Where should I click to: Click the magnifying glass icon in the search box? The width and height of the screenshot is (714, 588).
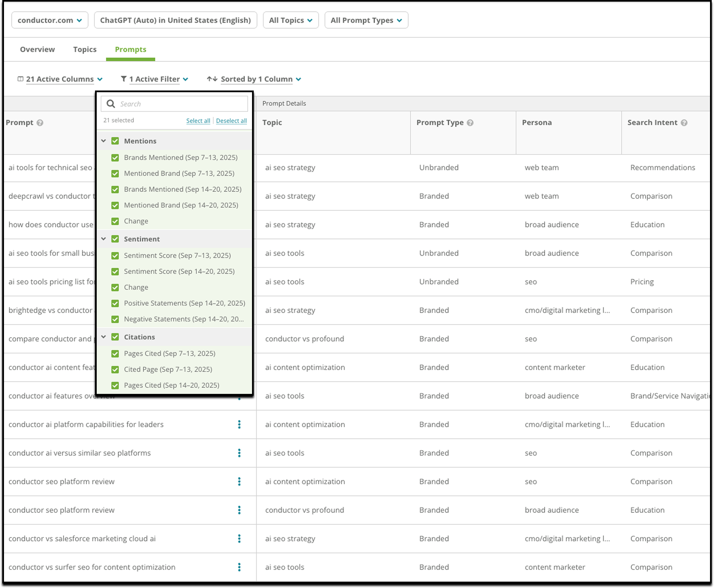click(x=111, y=104)
